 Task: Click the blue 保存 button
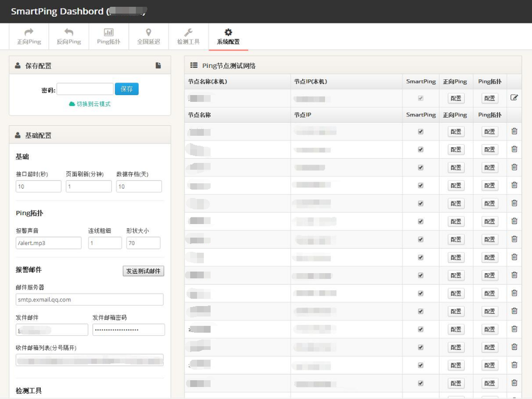pyautogui.click(x=126, y=89)
